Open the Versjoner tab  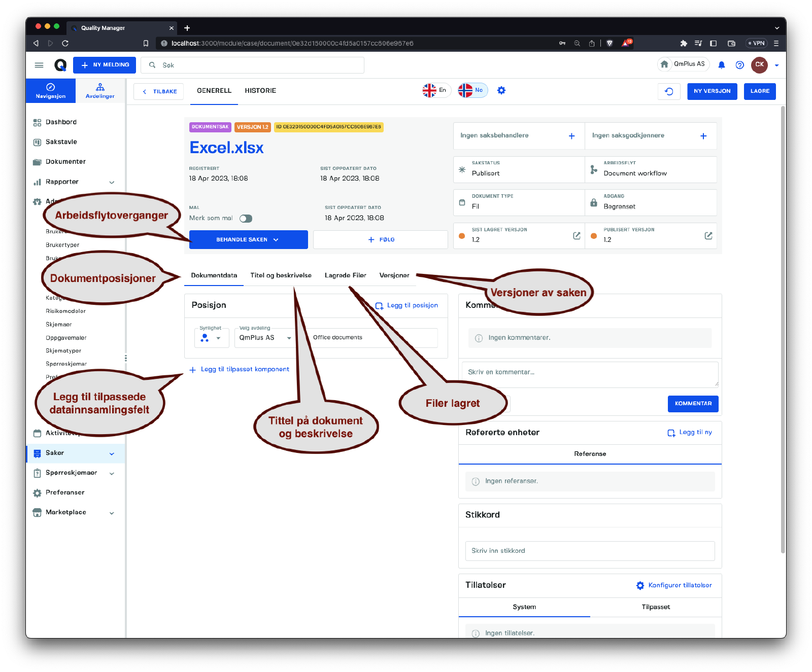click(x=394, y=275)
